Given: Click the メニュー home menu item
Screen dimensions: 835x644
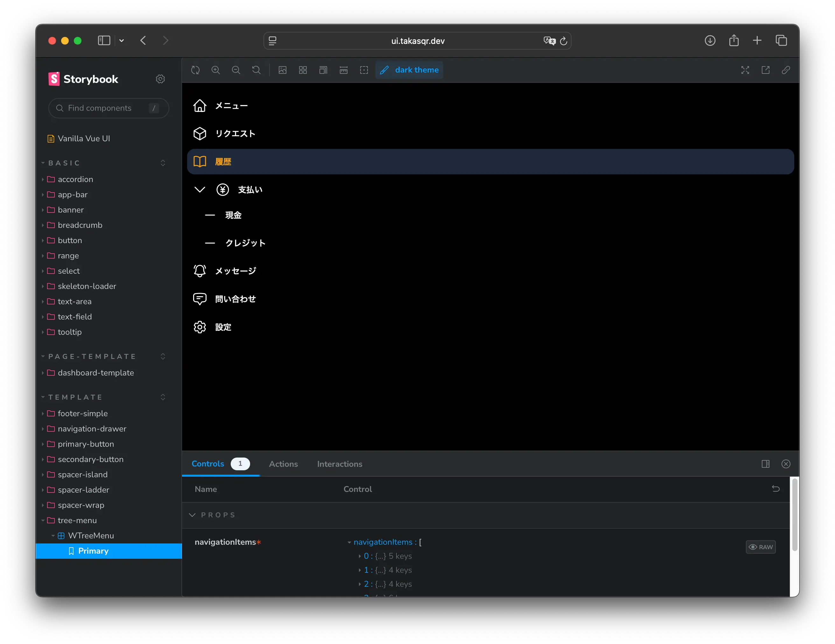Looking at the screenshot, I should coord(490,106).
